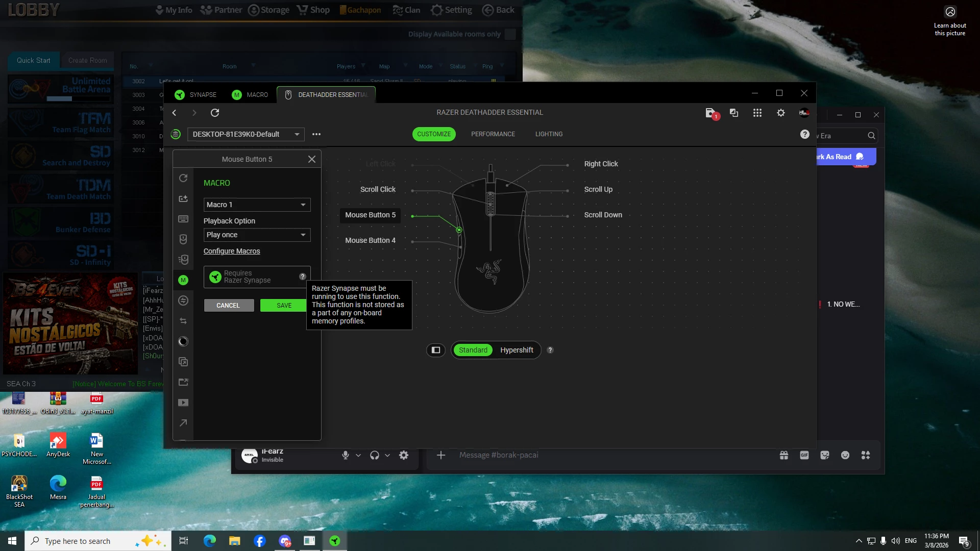
Task: Choose the Mouse Function icon in sidebar
Action: click(183, 239)
